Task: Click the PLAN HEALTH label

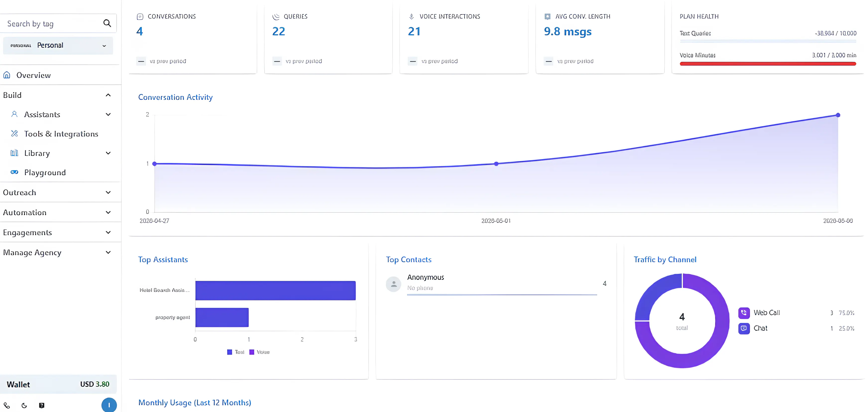Action: coord(699,16)
